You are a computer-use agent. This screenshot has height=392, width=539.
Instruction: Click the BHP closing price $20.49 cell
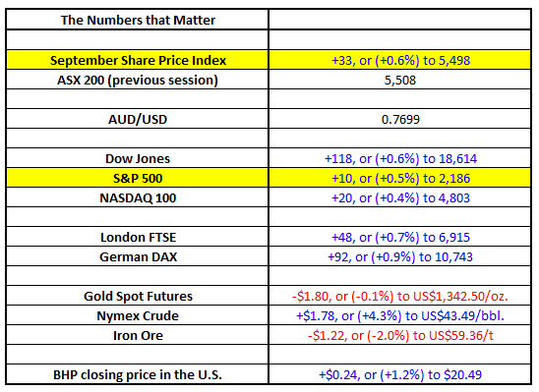point(400,374)
